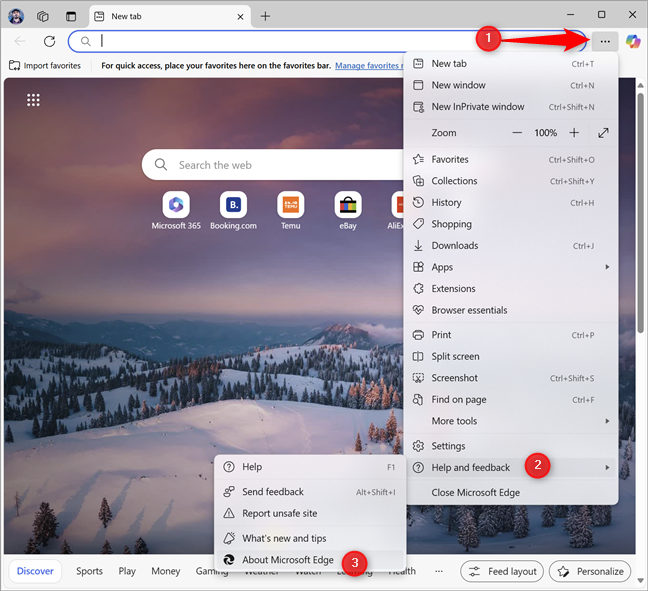Open the Copilot icon in toolbar
The image size is (648, 591).
633,41
